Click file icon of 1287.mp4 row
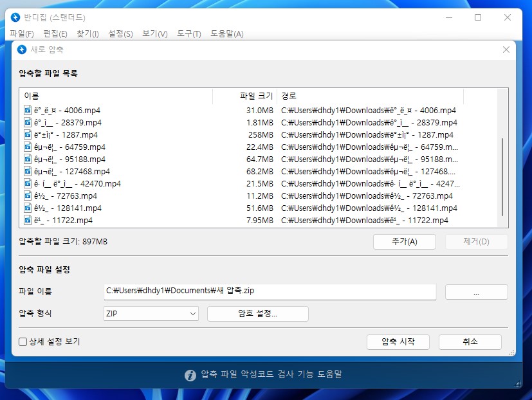The height and width of the screenshot is (400, 532). [28, 134]
